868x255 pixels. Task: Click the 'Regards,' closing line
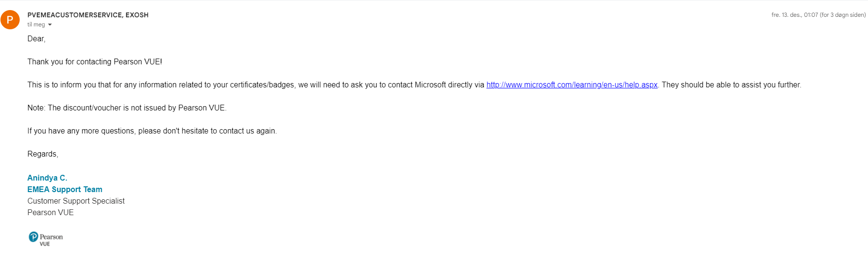click(43, 154)
